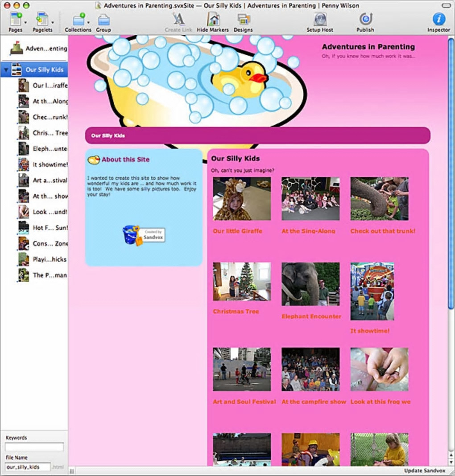Select the At th...Along page in sidebar
Image resolution: width=455 pixels, height=476 pixels.
tap(42, 101)
